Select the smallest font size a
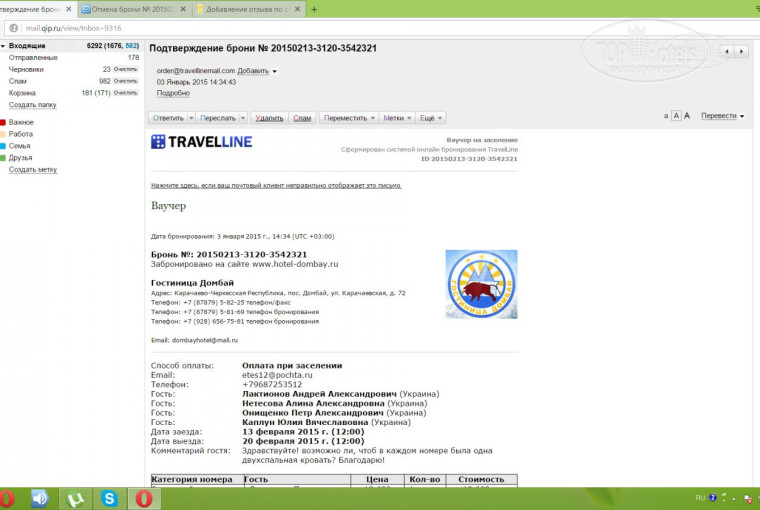The width and height of the screenshot is (760, 510). [x=666, y=116]
